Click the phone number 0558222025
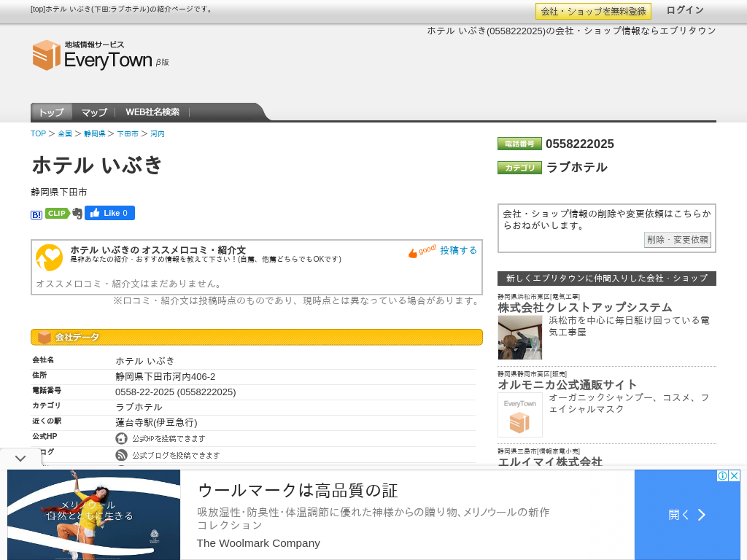The width and height of the screenshot is (747, 560). [x=580, y=144]
